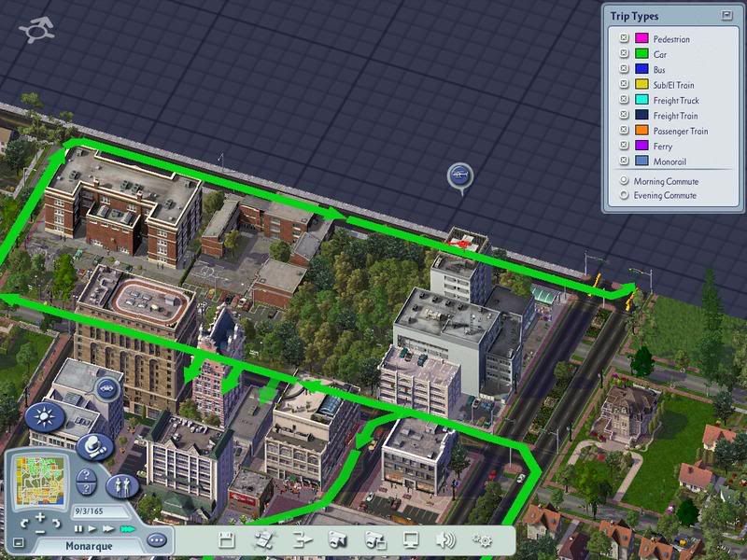Click the car bubble icon over the building
The width and height of the screenshot is (747, 560).
(x=107, y=388)
